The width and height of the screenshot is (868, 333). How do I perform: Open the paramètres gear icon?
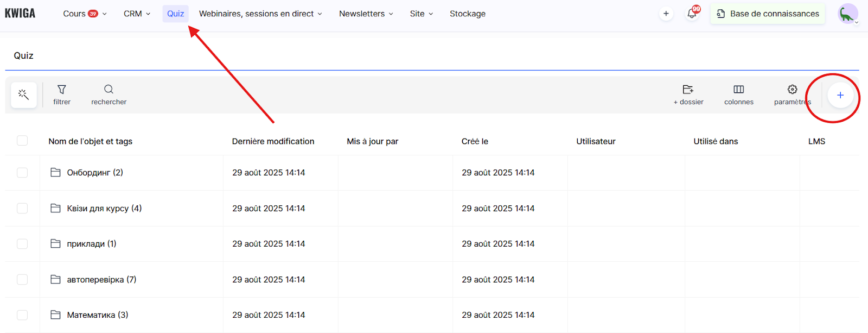[792, 94]
